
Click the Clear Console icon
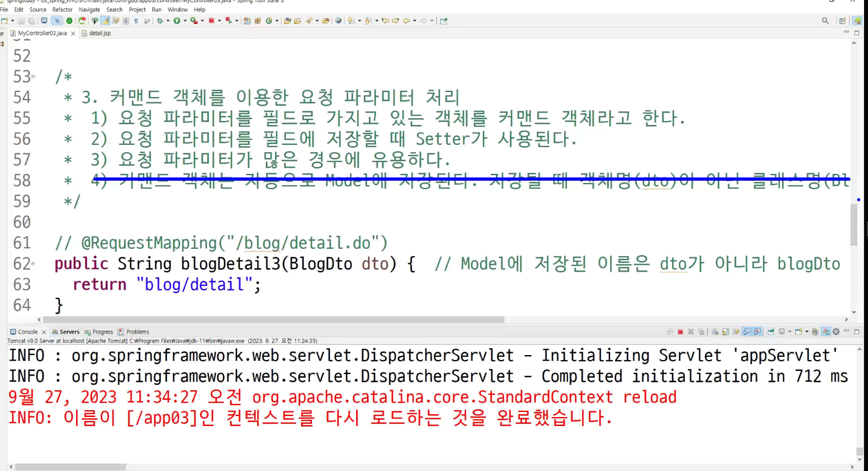715,332
